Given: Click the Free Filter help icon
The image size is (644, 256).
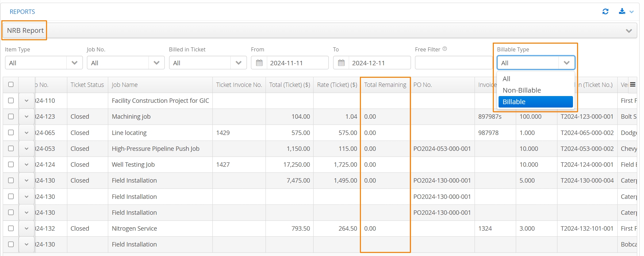Looking at the screenshot, I should (445, 49).
